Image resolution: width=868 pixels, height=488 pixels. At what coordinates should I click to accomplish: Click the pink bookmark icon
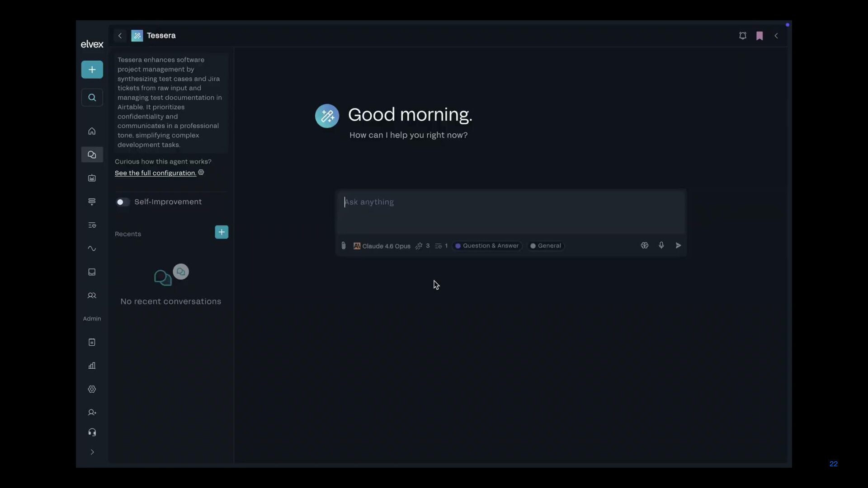[x=759, y=36]
